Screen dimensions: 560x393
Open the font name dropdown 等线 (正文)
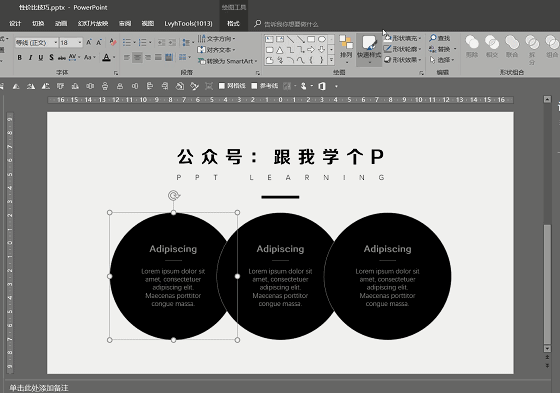[36, 43]
